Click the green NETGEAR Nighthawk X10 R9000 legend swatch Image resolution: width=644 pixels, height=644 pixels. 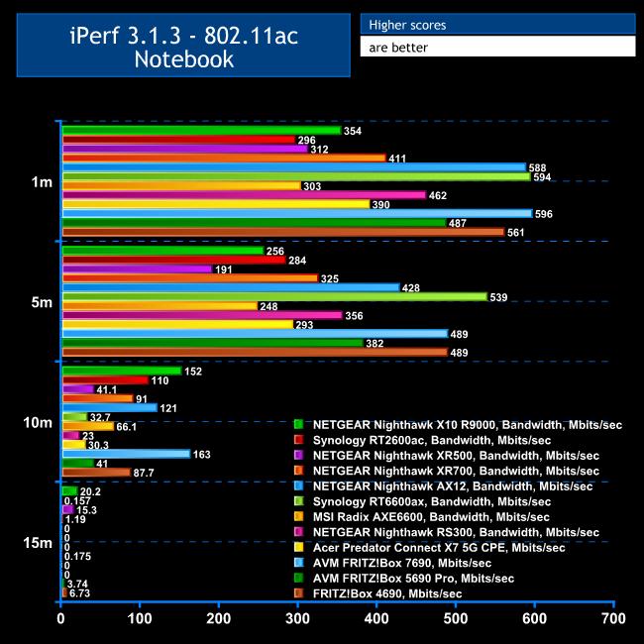(x=298, y=424)
